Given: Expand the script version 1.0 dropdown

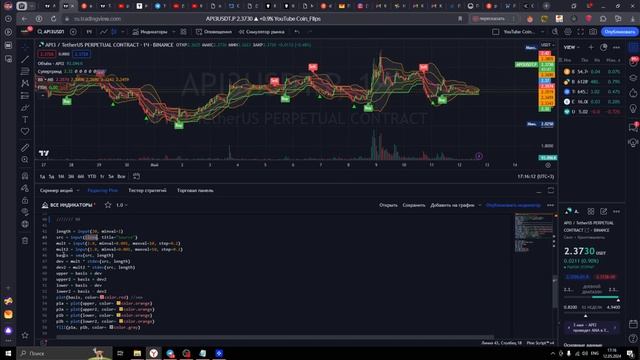Looking at the screenshot, I should 121,205.
